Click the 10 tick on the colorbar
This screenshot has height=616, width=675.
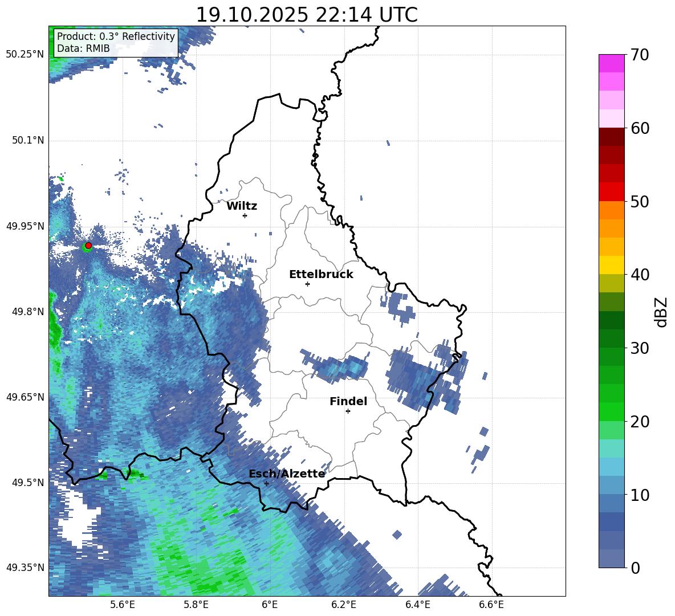pos(639,495)
